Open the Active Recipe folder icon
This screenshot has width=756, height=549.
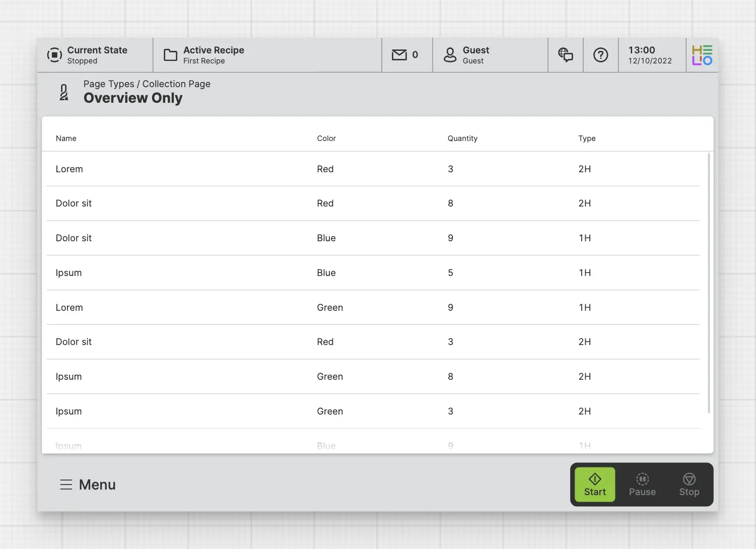click(x=171, y=55)
